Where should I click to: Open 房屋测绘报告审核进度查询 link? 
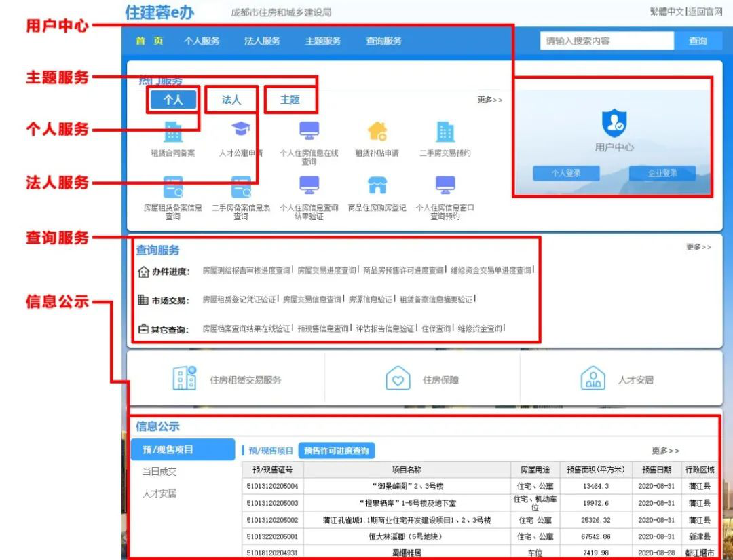tap(246, 270)
